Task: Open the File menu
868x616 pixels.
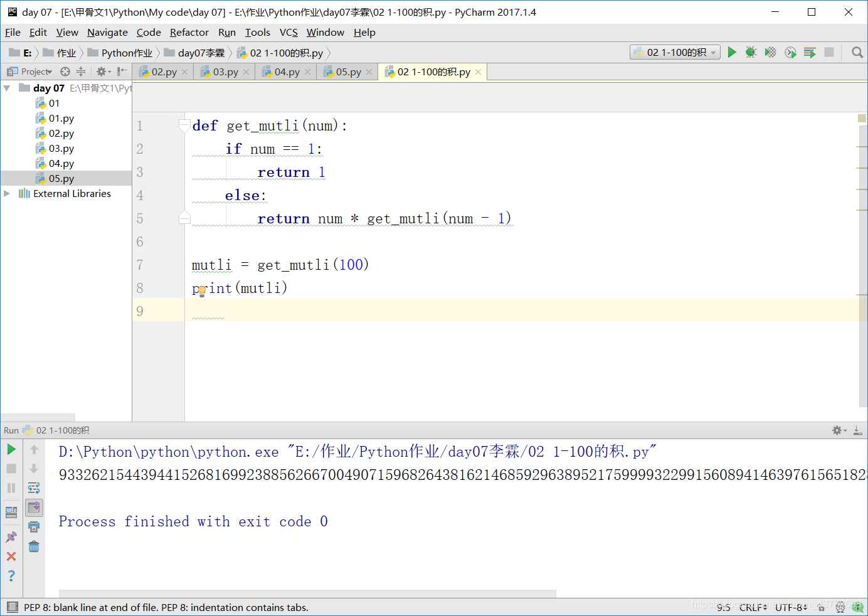Action: point(13,33)
